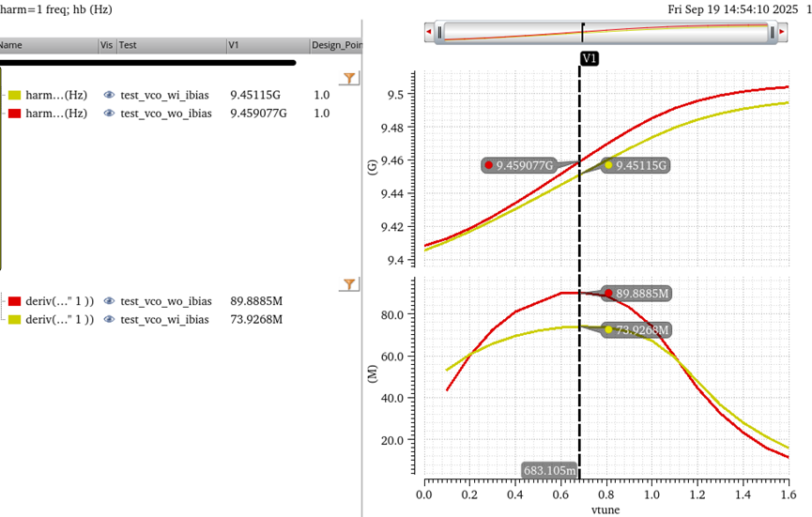812x517 pixels.
Task: Click the Vis column header
Action: click(106, 45)
